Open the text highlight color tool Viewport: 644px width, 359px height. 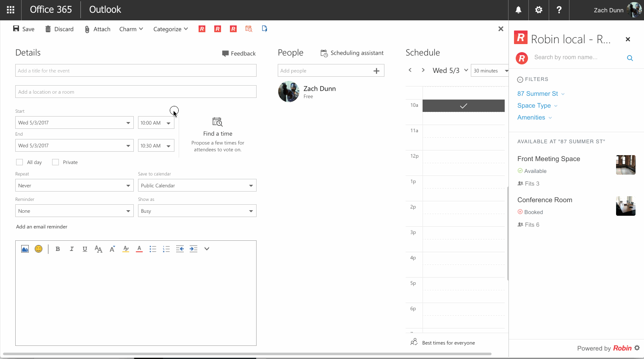pyautogui.click(x=126, y=249)
